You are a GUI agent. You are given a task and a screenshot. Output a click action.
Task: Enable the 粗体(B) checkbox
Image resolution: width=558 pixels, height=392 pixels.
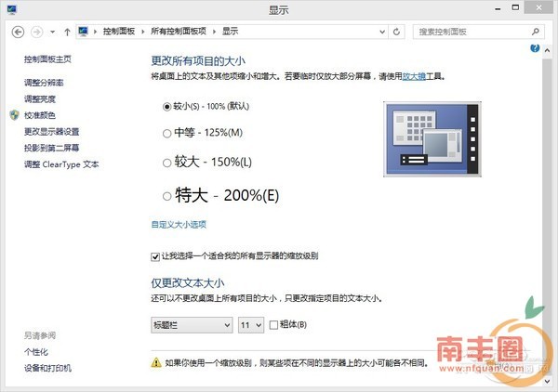273,324
